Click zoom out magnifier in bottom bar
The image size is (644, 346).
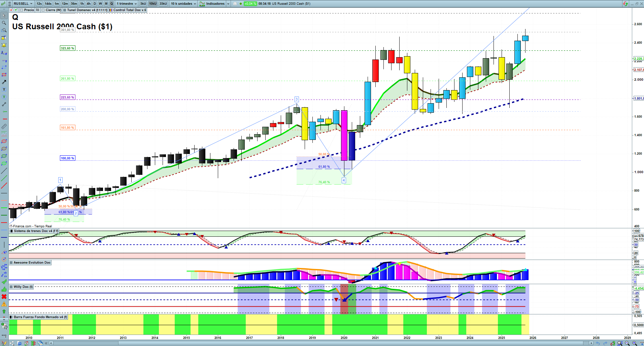click(x=627, y=343)
